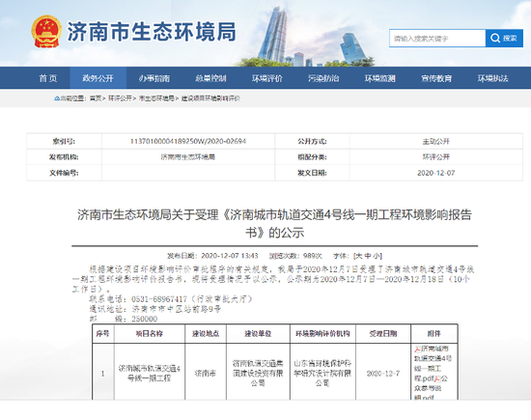The height and width of the screenshot is (420, 531).
Task: Click the home icon beside 当前位置
Action: pos(57,98)
